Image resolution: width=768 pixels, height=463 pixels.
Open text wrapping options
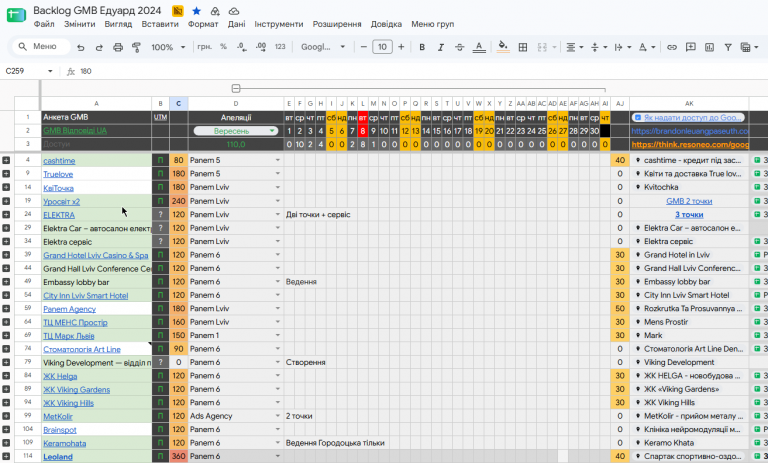(623, 47)
